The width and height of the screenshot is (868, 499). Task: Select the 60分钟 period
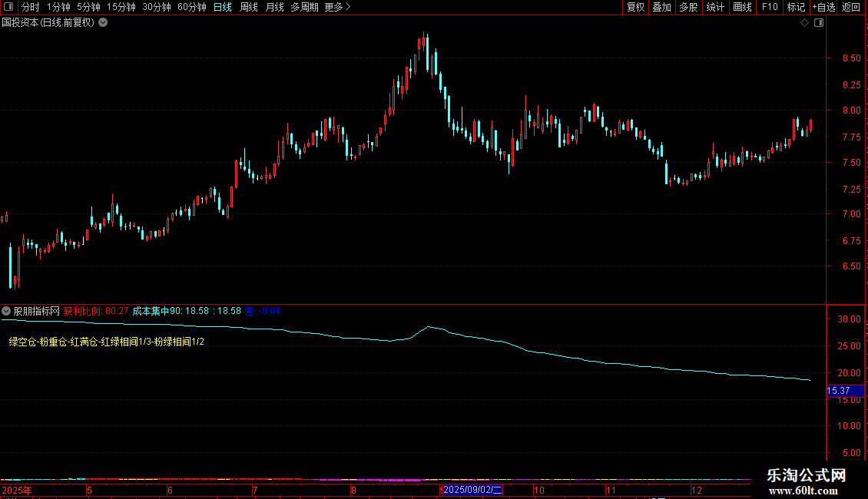tap(192, 7)
